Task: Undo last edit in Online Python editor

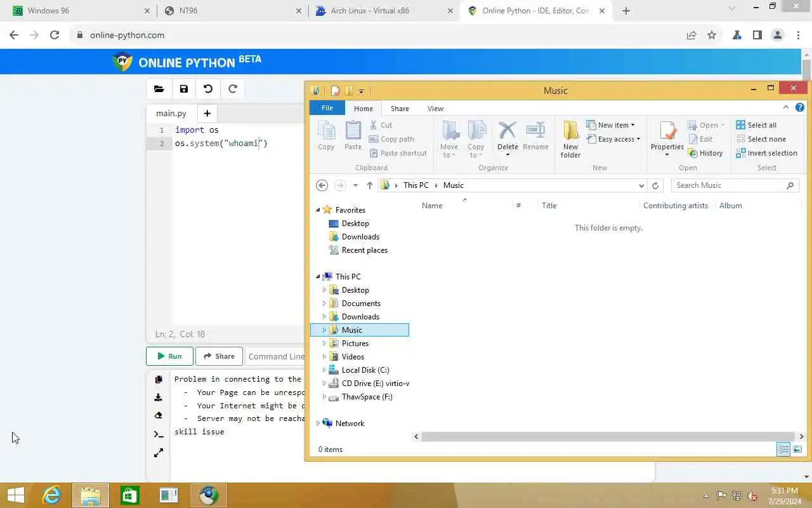Action: 208,89
